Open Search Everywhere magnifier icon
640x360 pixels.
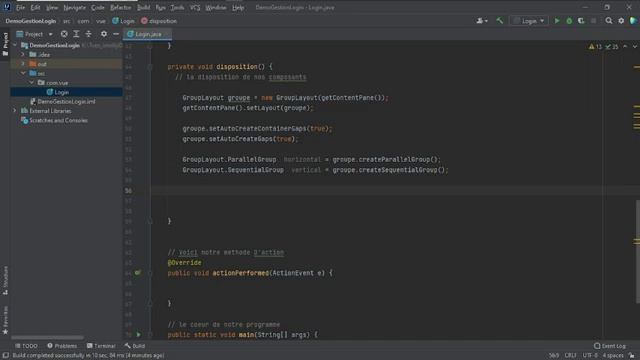click(609, 20)
